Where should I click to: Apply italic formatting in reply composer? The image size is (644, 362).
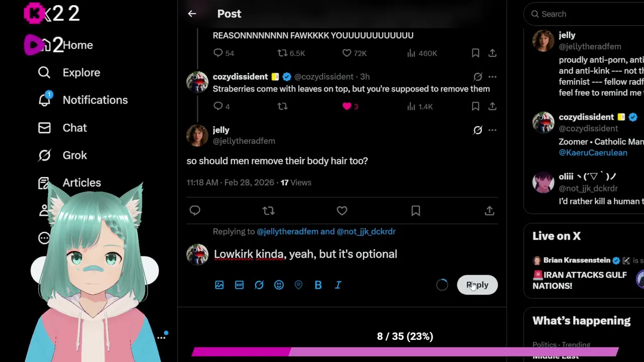pyautogui.click(x=338, y=285)
